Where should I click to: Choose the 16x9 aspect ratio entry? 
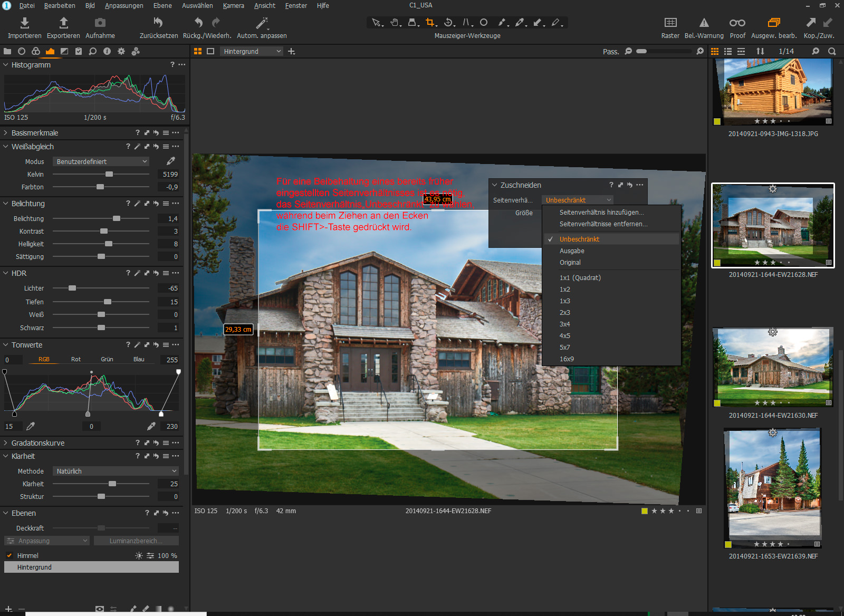[611, 359]
